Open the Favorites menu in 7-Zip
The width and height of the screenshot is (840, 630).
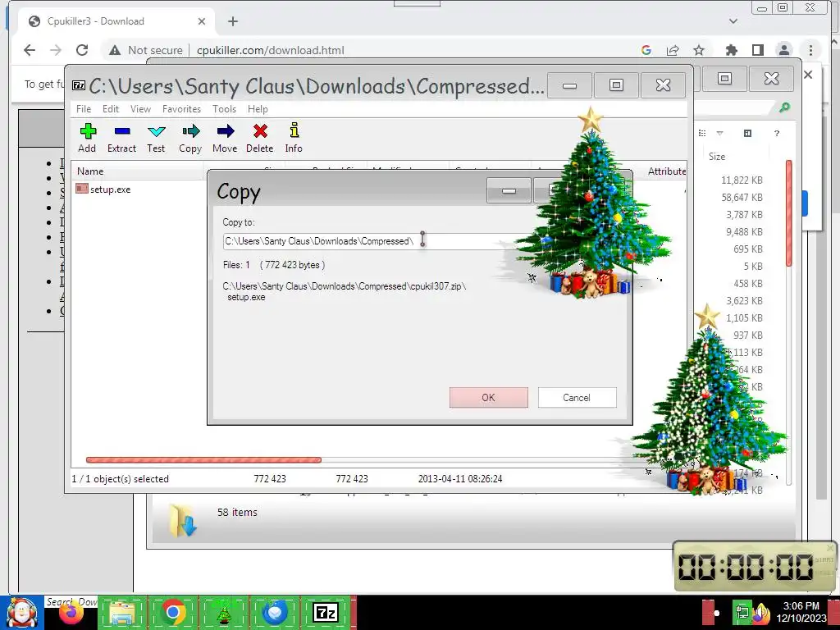(x=181, y=109)
